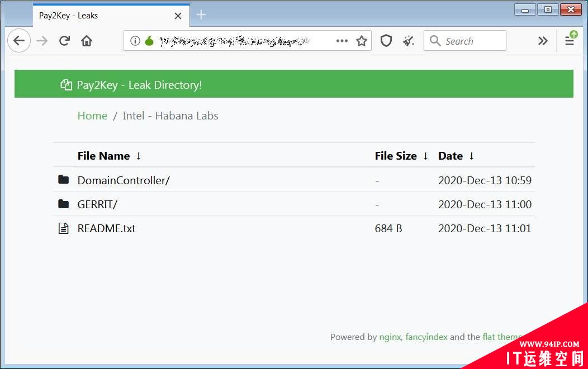Go to Home breadcrumb link
This screenshot has width=588, height=369.
coord(92,116)
